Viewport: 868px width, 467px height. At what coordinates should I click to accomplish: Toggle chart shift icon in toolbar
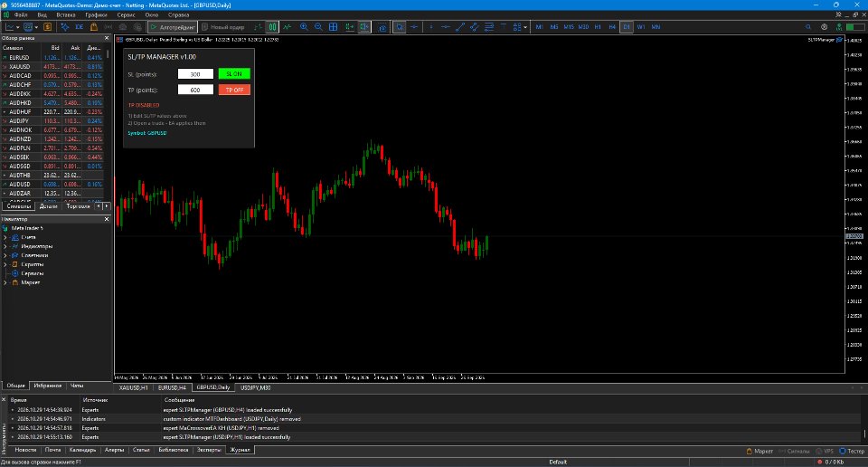(363, 26)
